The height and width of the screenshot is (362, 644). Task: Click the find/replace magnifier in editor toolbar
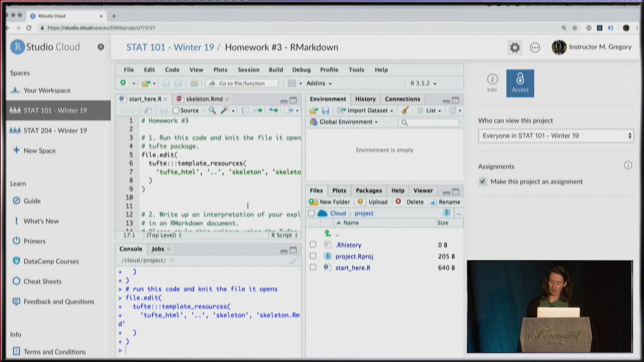click(x=212, y=110)
